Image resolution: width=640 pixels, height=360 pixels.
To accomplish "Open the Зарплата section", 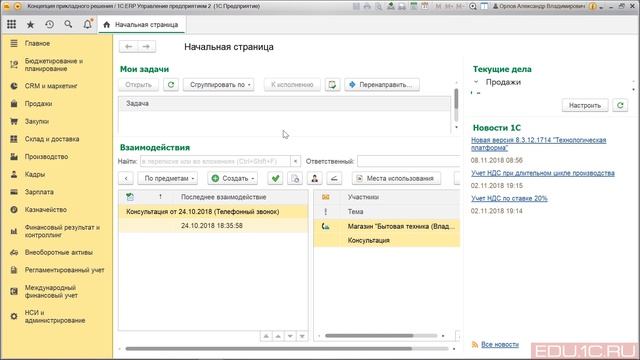I will point(39,192).
